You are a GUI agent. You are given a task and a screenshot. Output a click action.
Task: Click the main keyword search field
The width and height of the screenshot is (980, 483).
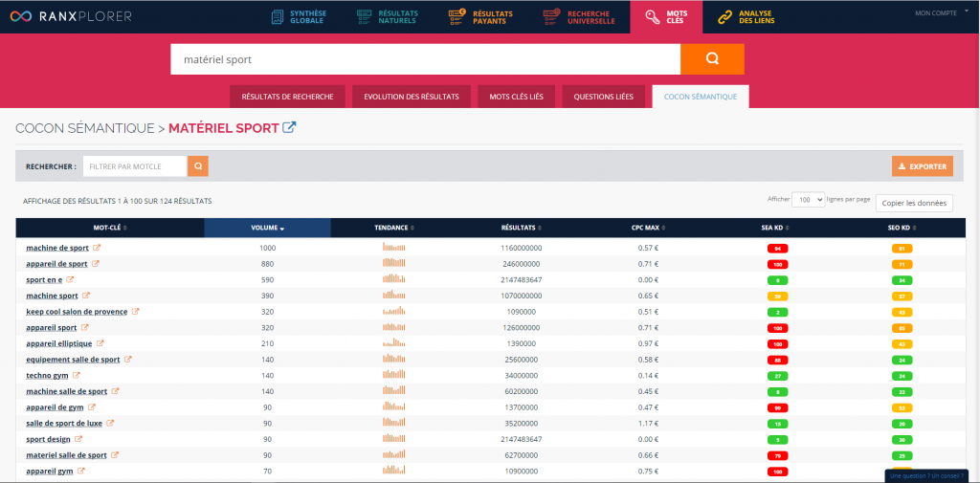(425, 59)
